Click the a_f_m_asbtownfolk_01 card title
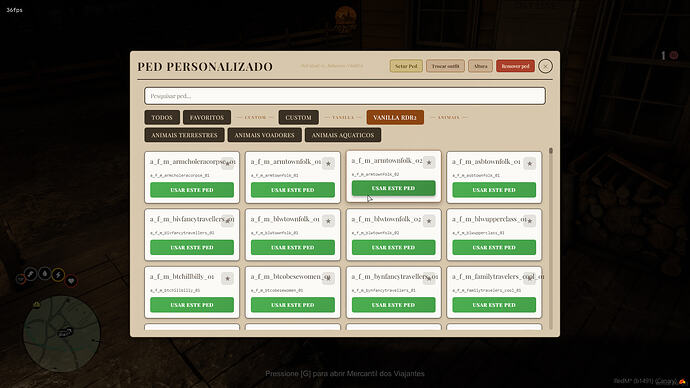 pos(486,162)
